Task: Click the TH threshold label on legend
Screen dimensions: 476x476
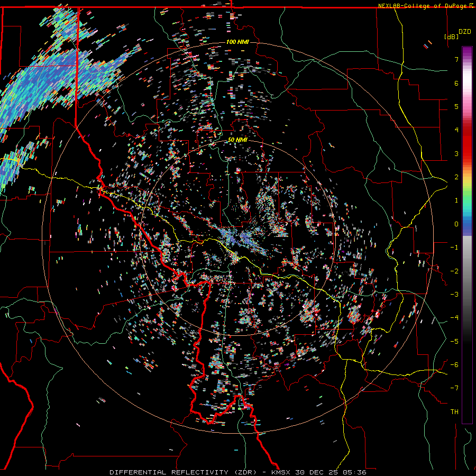Action: (454, 412)
